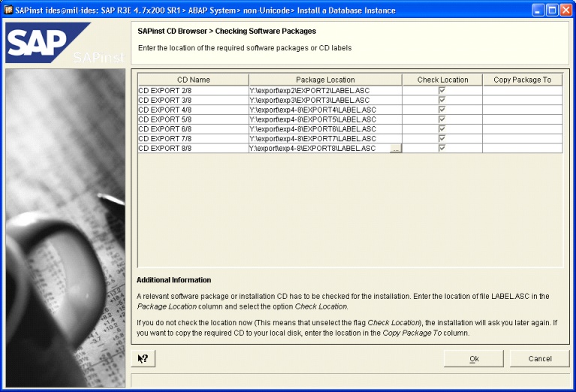Click the browse button for CD EXPORT 8/8
576x392 pixels.
(x=395, y=149)
